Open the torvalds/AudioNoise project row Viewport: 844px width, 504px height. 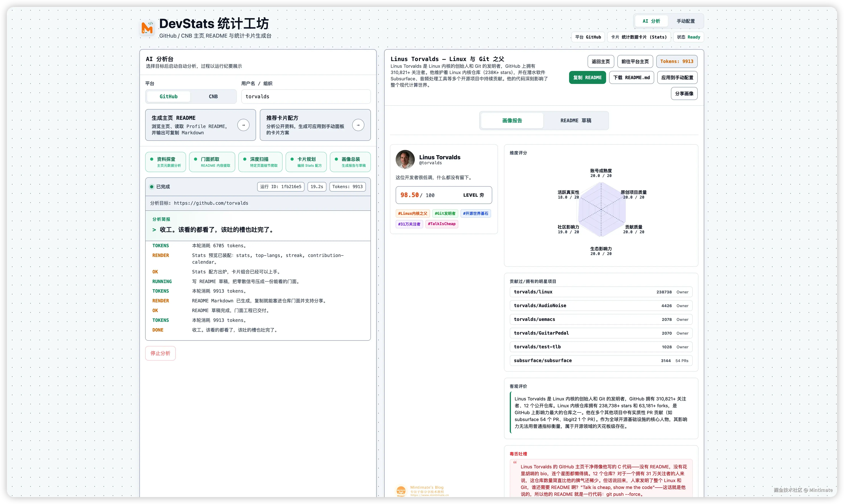601,306
